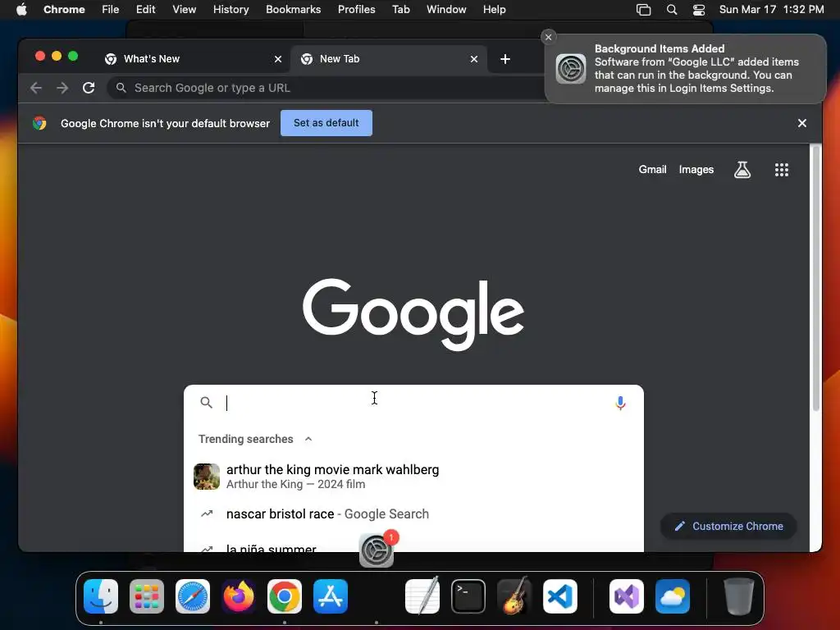Screen dimensions: 840x630
Task: Open the File menu
Action: 111,9
